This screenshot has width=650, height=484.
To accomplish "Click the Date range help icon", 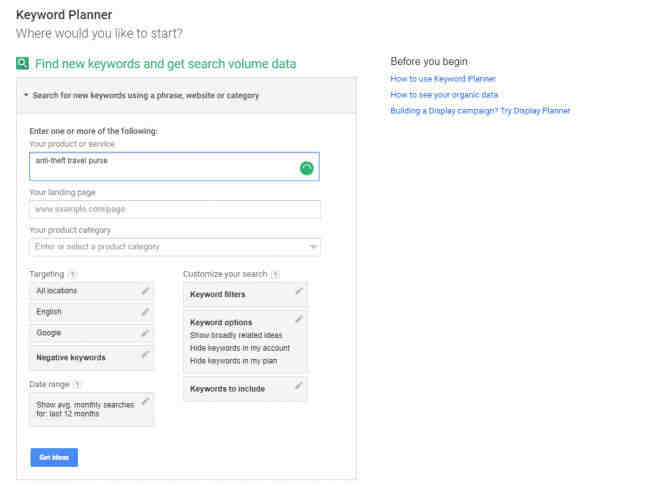I will click(x=78, y=383).
